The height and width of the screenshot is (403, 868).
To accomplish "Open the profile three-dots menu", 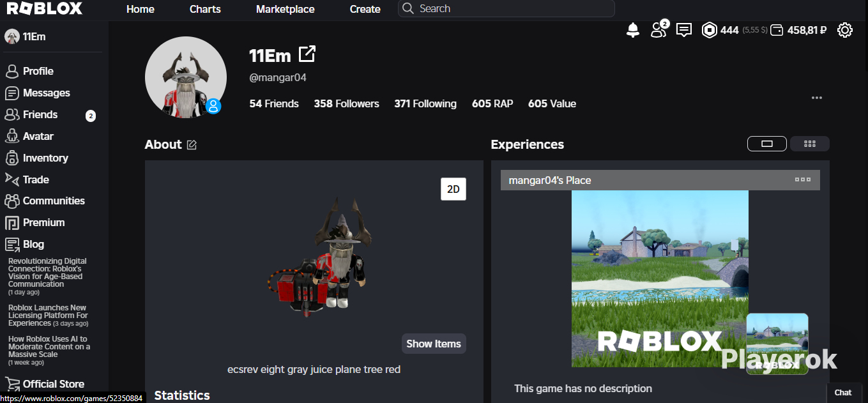I will [x=816, y=98].
